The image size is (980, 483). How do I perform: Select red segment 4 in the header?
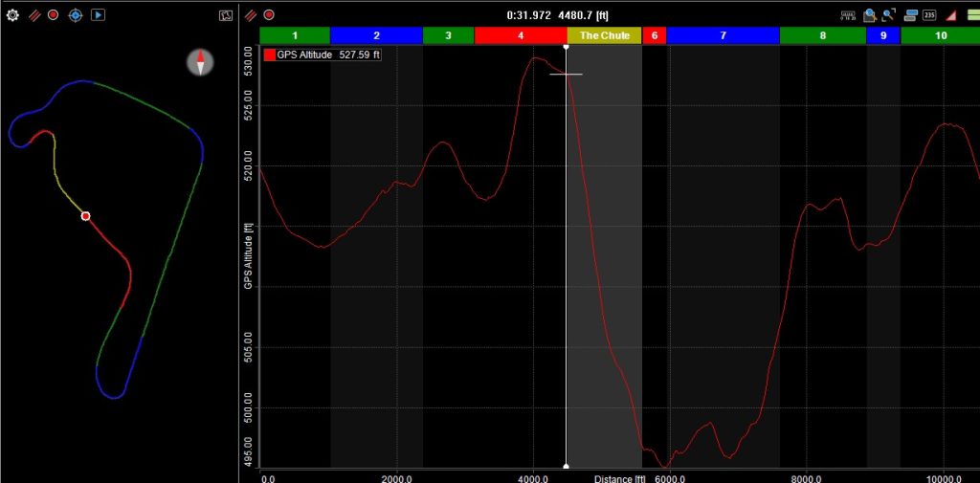point(521,35)
